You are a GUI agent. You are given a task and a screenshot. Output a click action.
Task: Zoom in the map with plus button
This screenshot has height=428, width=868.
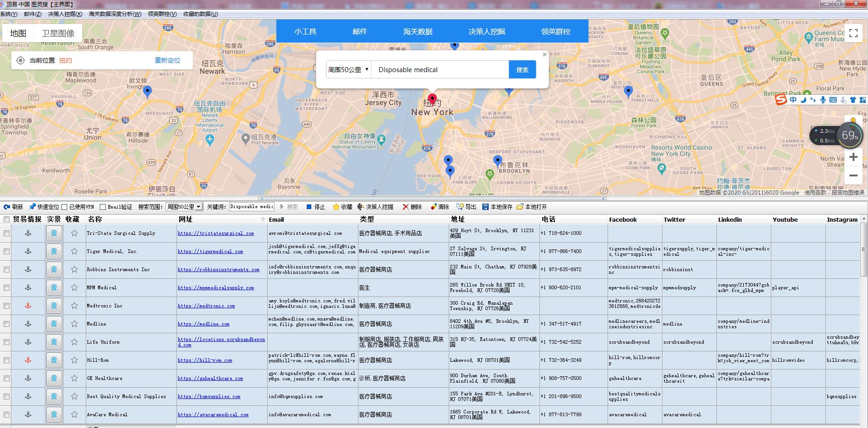[853, 157]
